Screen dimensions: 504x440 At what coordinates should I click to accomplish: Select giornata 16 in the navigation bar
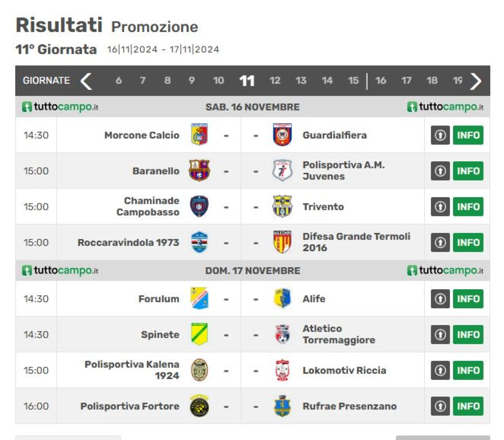[381, 81]
